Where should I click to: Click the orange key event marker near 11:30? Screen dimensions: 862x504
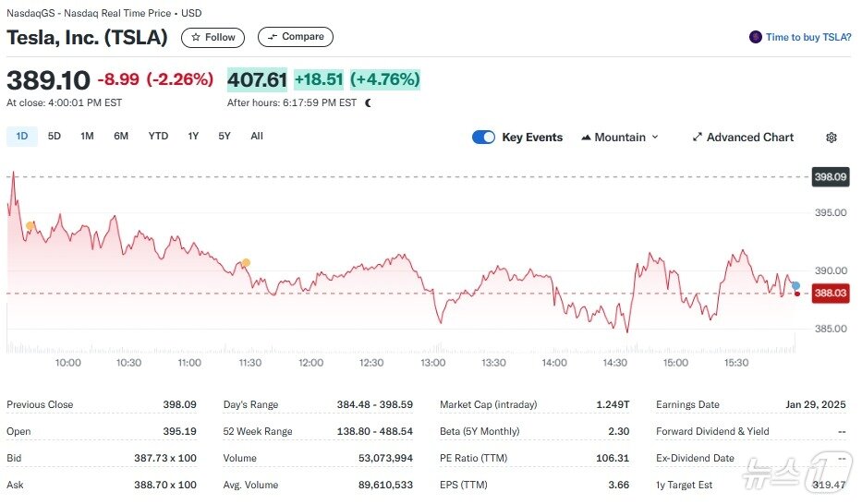pos(245,263)
